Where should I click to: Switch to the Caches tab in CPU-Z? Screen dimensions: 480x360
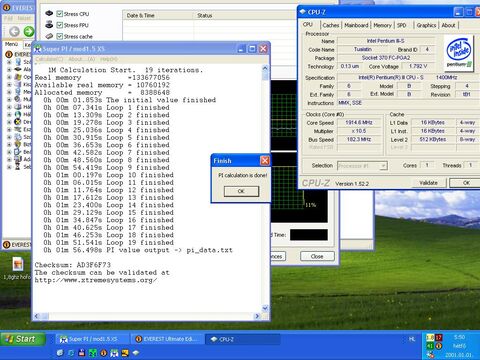331,25
